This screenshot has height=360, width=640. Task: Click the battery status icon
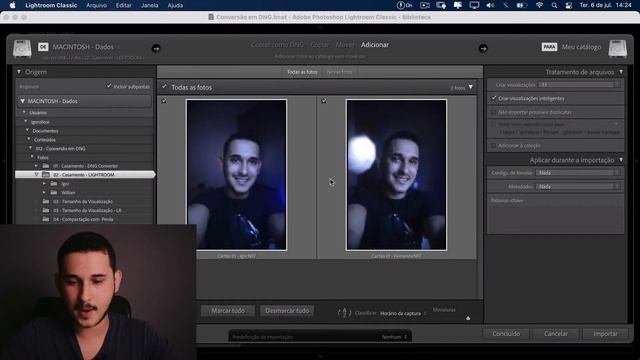pyautogui.click(x=521, y=5)
